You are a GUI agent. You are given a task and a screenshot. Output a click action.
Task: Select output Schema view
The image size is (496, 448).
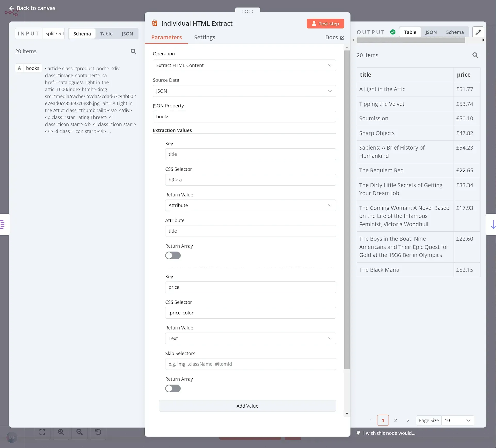point(455,32)
